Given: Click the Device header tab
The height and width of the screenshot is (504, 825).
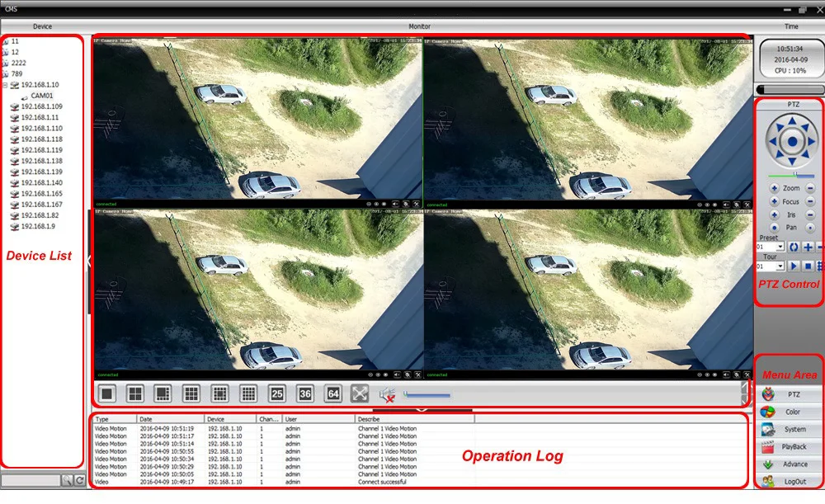Looking at the screenshot, I should 42,26.
